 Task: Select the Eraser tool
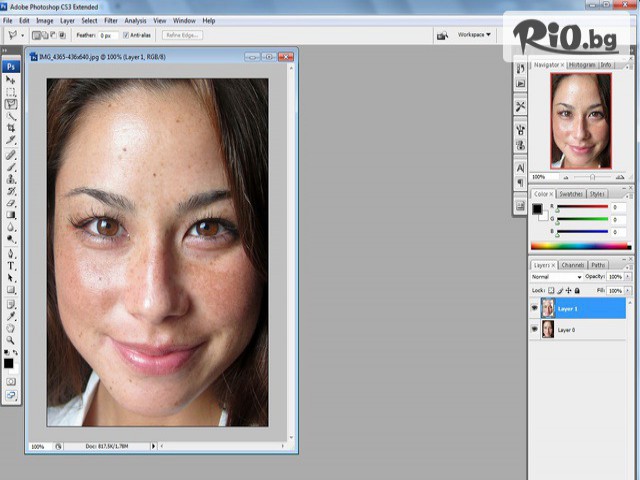pyautogui.click(x=11, y=203)
